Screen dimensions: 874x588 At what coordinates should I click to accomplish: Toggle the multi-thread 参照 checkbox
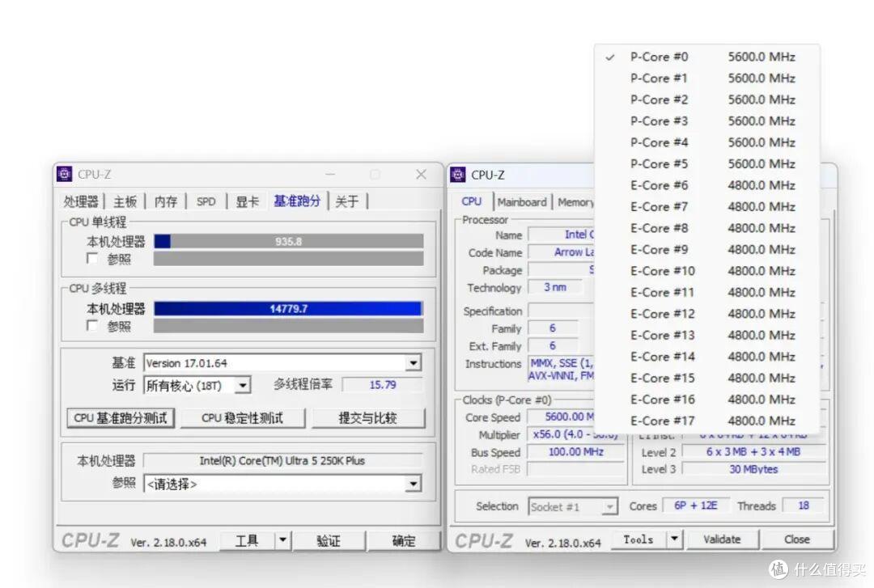coord(92,325)
